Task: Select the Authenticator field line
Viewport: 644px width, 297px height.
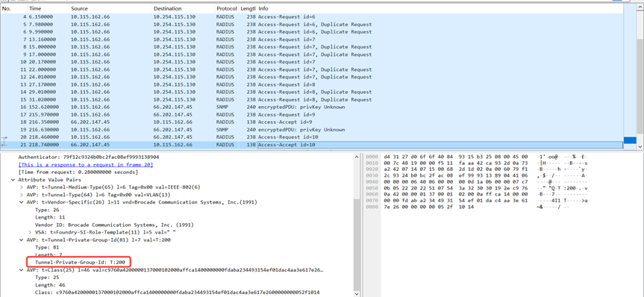Action: 89,157
